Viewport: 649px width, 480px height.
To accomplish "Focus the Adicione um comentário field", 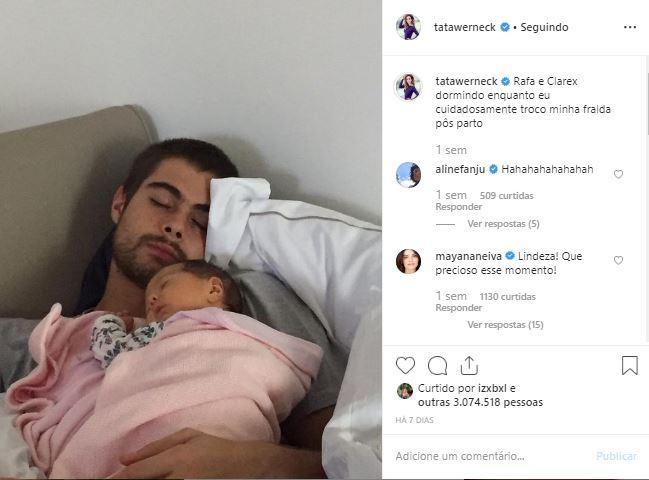I will click(490, 456).
